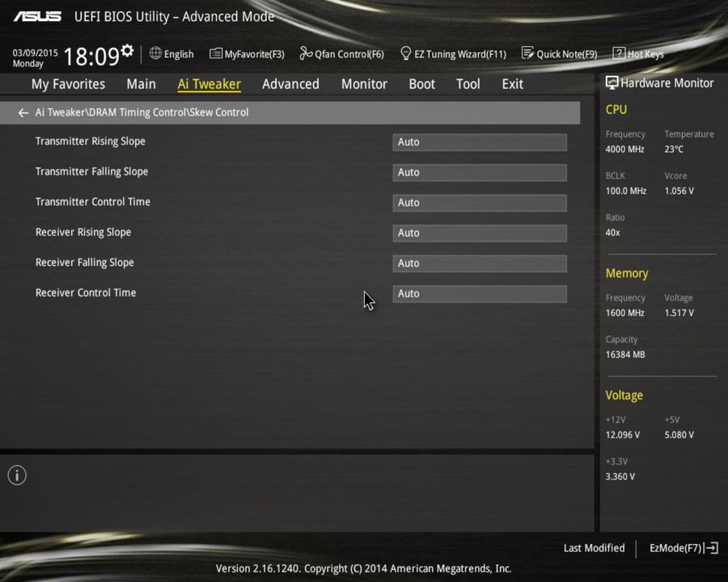728x582 pixels.
Task: Switch to EzMode
Action: point(676,547)
